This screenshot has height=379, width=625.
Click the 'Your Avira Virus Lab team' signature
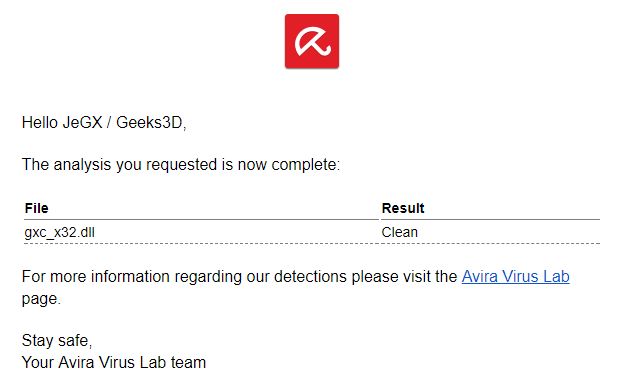(114, 362)
